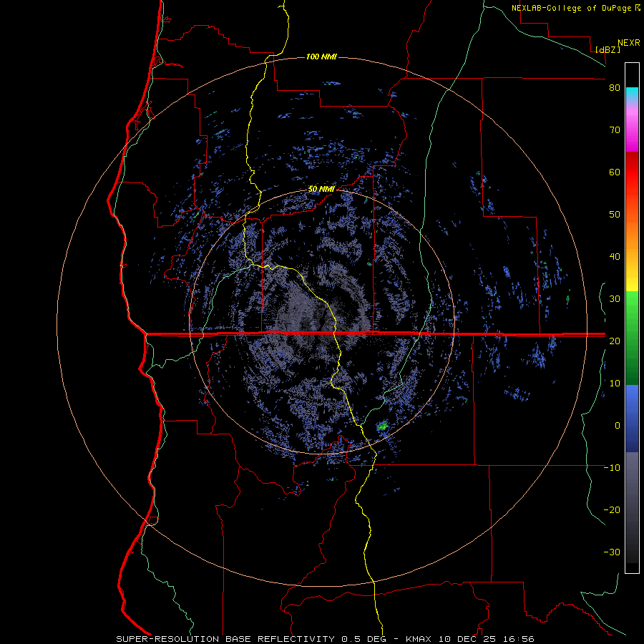Viewport: 644px width, 644px height.
Task: Click the -30 dBZ scale label
Action: [612, 552]
